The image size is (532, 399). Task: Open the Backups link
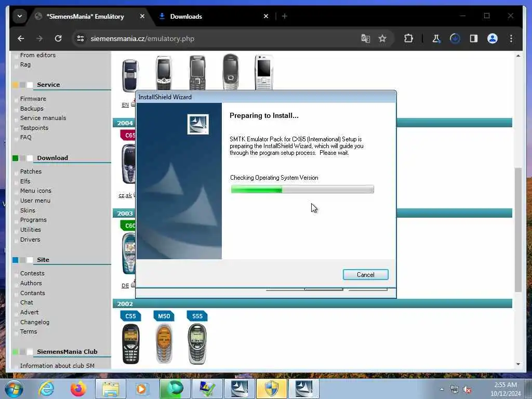pos(32,109)
